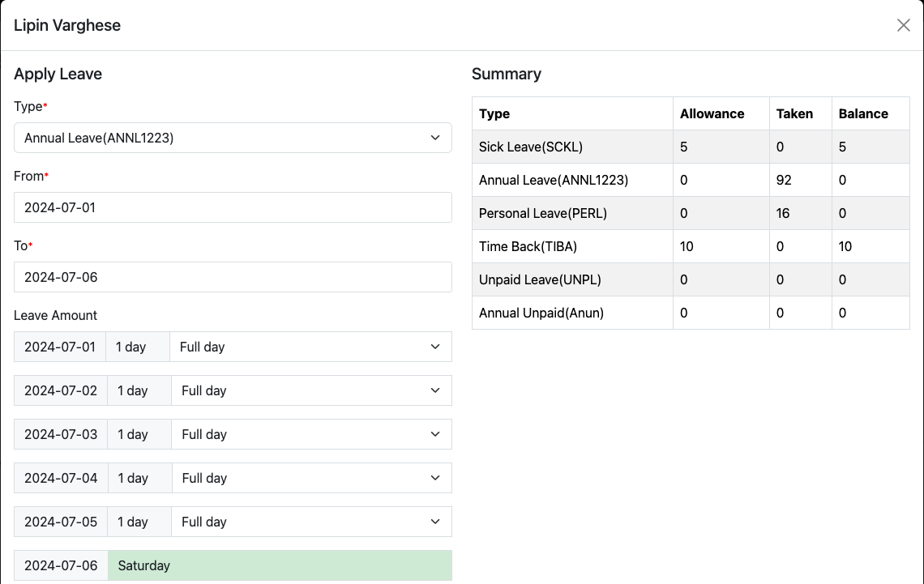The height and width of the screenshot is (584, 924).
Task: Click the 2024-07-06 date label
Action: pyautogui.click(x=61, y=565)
